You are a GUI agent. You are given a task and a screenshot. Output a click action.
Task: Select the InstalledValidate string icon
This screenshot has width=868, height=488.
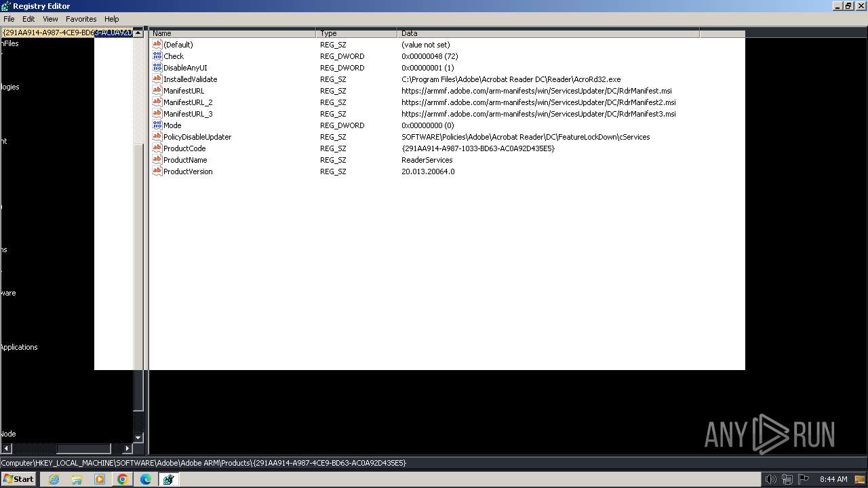tap(157, 79)
